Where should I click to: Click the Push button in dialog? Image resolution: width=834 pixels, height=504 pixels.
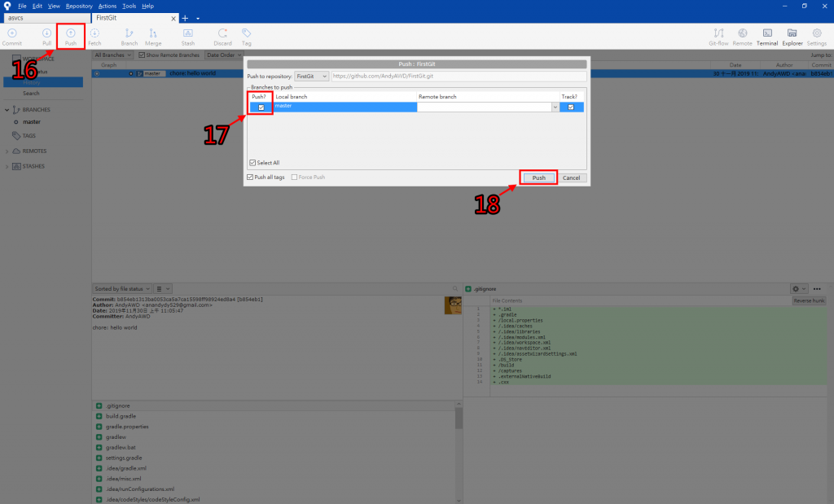point(538,177)
